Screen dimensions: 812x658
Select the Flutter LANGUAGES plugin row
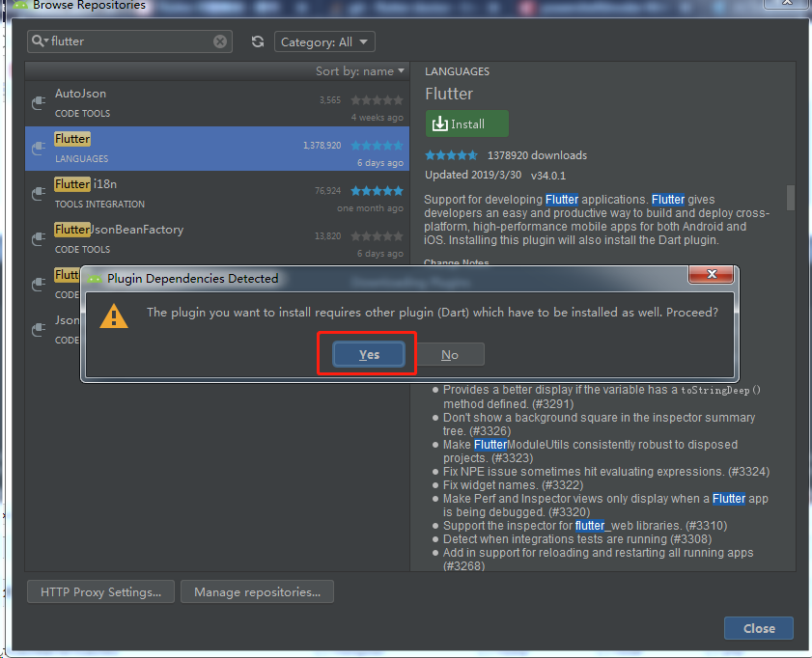tap(217, 149)
